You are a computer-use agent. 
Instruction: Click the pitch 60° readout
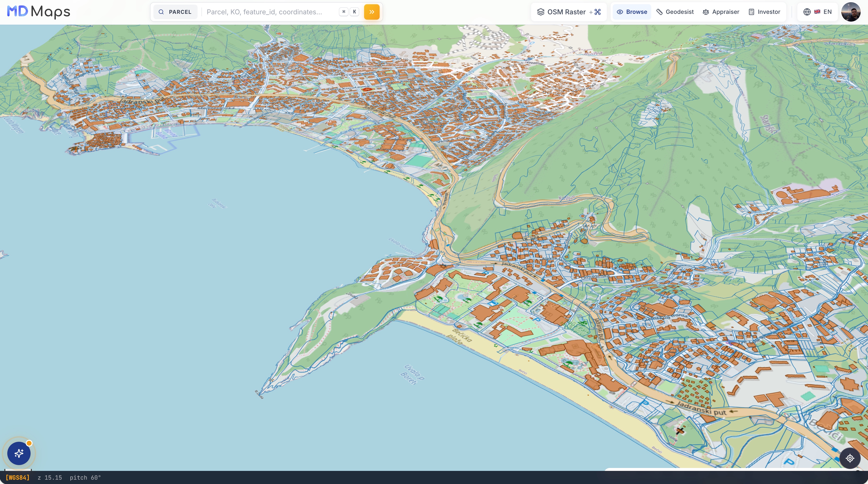click(x=85, y=478)
